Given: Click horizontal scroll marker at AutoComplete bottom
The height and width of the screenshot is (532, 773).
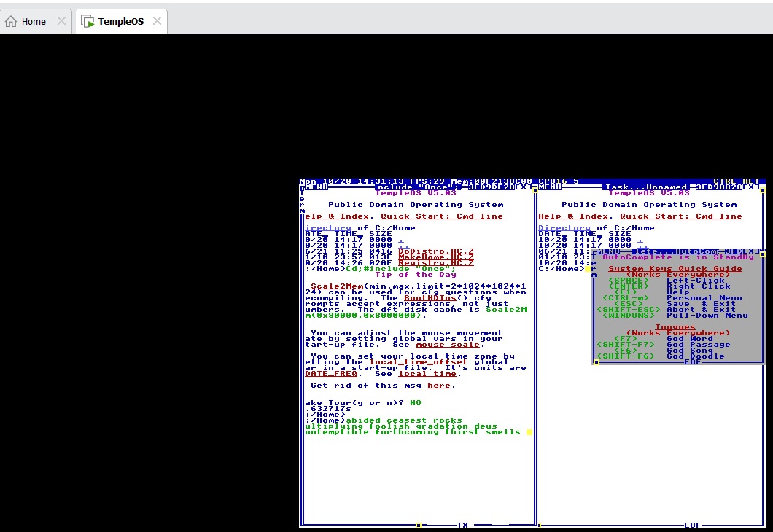Looking at the screenshot, I should click(x=597, y=362).
